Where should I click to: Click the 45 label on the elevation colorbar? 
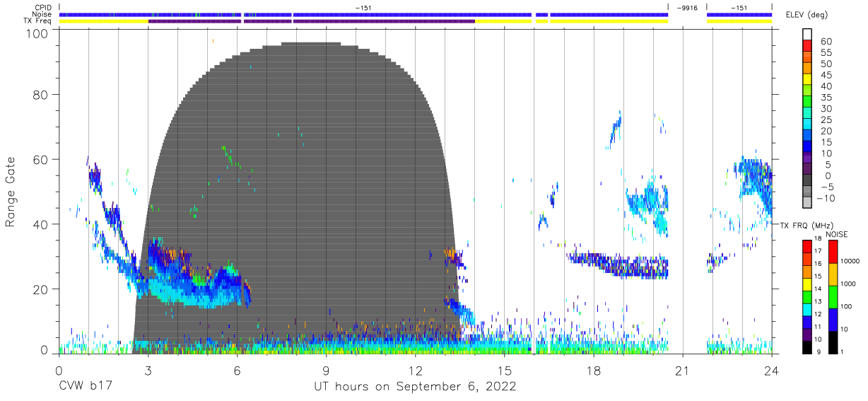click(x=826, y=75)
